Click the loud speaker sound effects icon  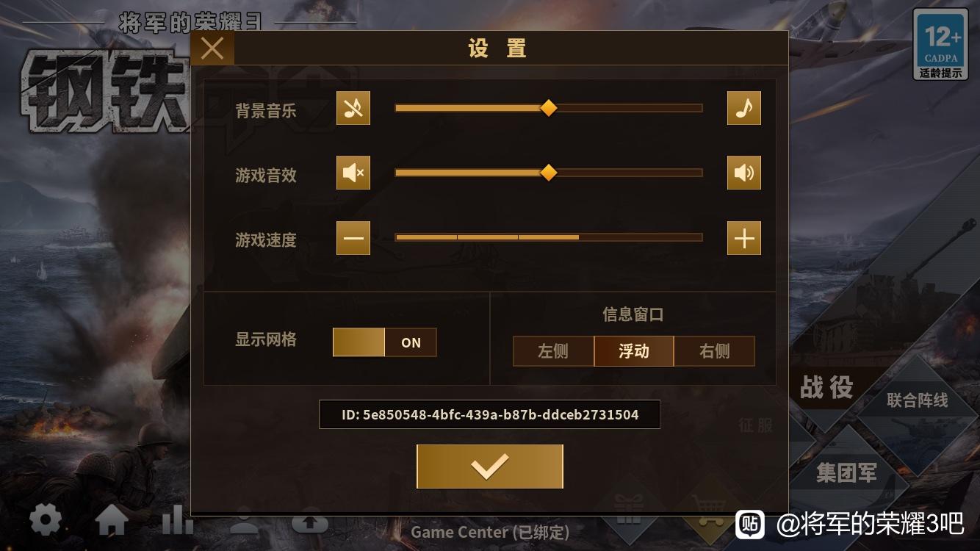(x=744, y=173)
